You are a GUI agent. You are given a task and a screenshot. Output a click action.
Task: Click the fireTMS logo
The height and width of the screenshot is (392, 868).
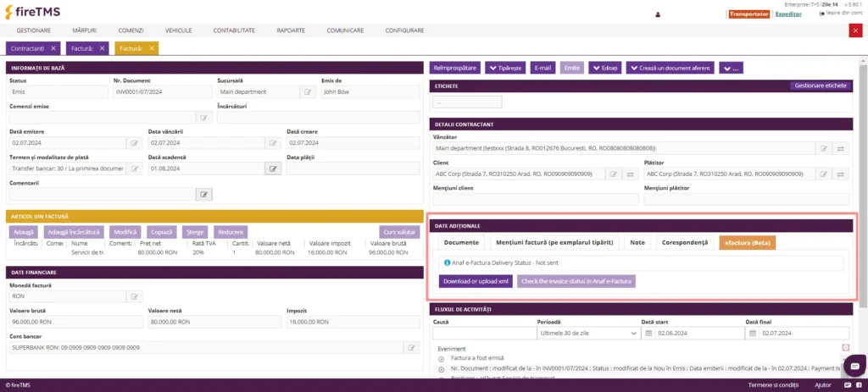tap(33, 12)
